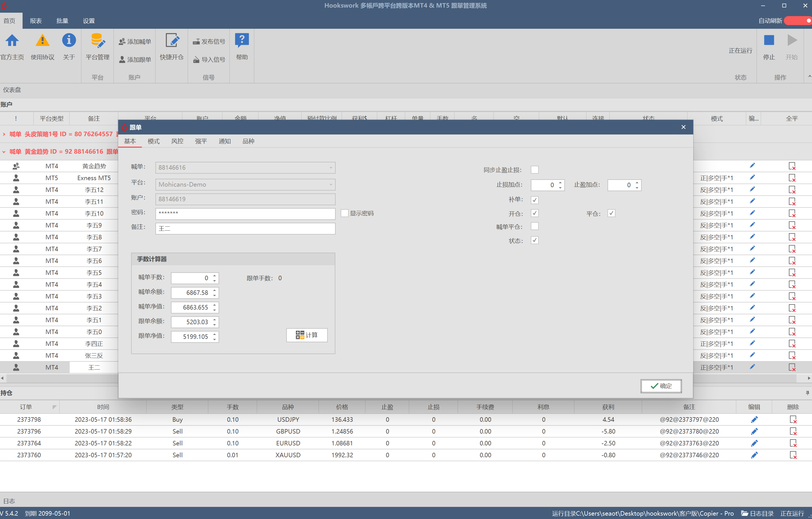Increase 喊单手数 with up arrow
Screen dimensions: 812x519
(214, 276)
